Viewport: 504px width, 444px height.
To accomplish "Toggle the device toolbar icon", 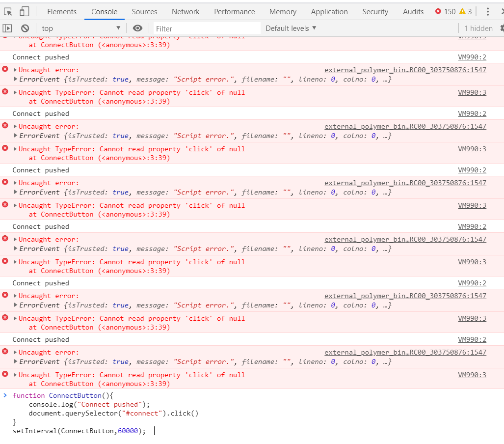I will tap(25, 12).
